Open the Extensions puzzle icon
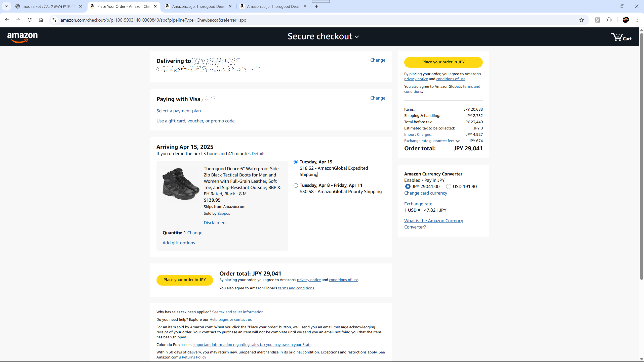This screenshot has width=644, height=362. coord(609,20)
